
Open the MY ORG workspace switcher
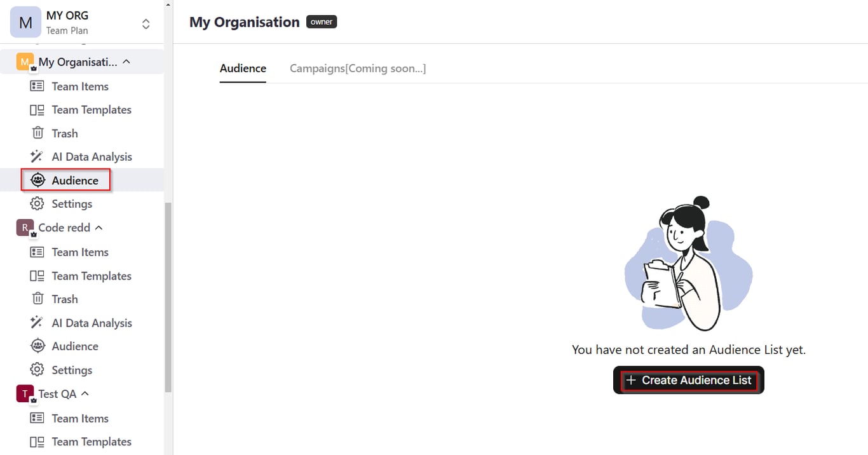pos(146,24)
